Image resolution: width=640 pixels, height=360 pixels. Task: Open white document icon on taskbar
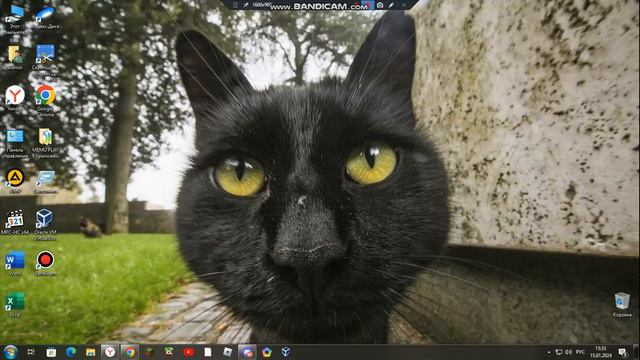pyautogui.click(x=208, y=352)
